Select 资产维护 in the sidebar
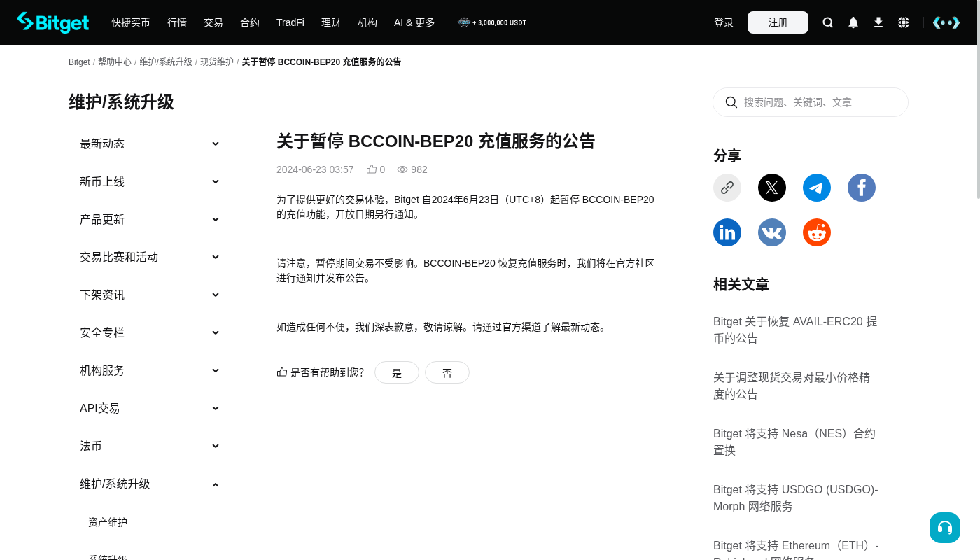The image size is (980, 560). pyautogui.click(x=108, y=522)
